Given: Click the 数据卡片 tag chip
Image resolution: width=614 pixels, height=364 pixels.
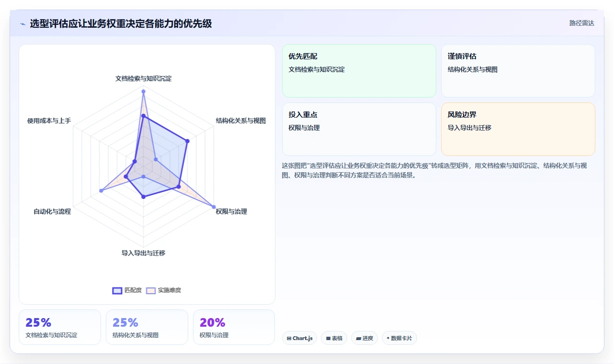Looking at the screenshot, I should point(399,338).
